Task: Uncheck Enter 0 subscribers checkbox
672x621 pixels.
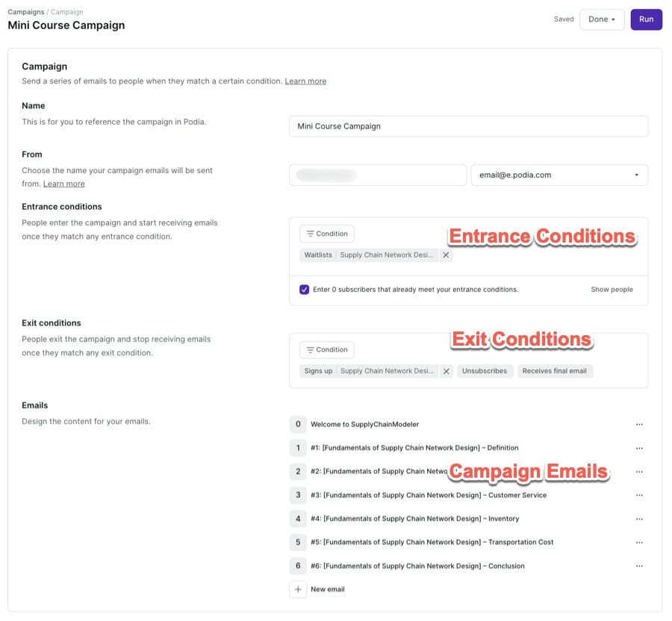Action: pyautogui.click(x=304, y=290)
